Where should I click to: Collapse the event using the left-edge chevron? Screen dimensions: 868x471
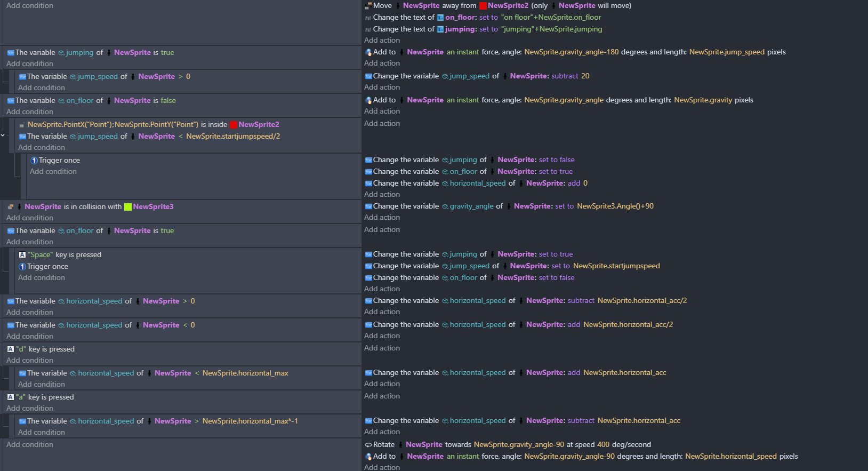(3, 135)
